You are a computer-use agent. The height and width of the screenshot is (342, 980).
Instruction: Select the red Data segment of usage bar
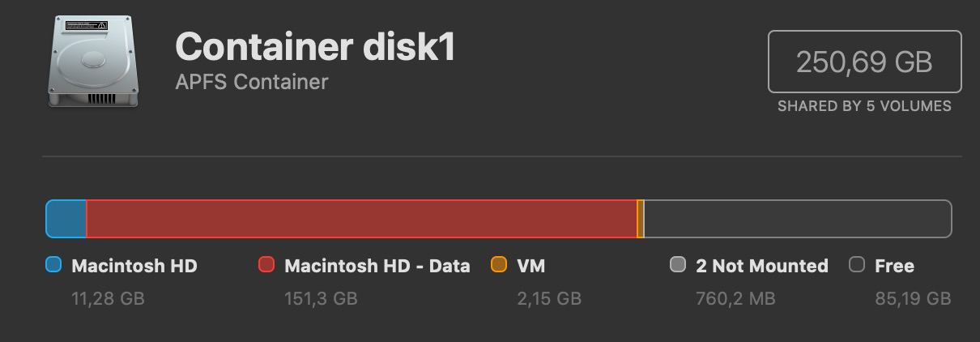(x=361, y=219)
